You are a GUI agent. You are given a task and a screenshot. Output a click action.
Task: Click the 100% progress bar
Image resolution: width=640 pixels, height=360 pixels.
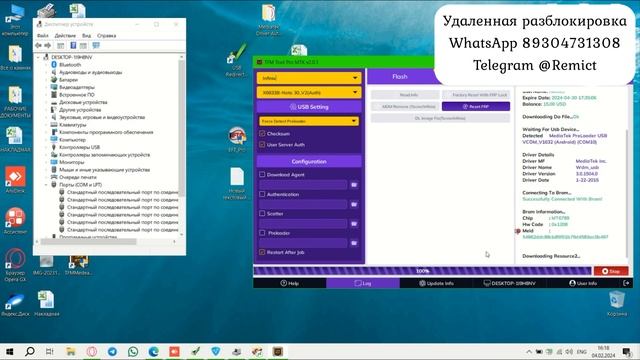[x=422, y=271]
